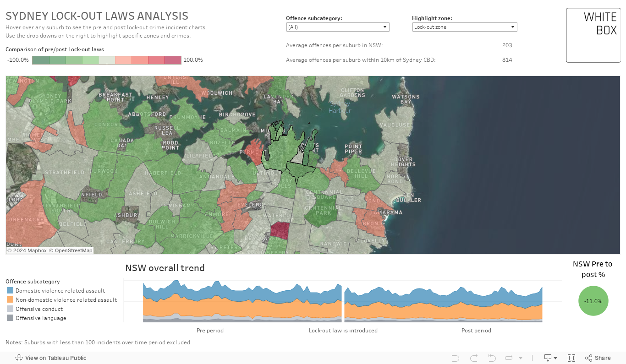Click the Strathfield suburb label
The height and width of the screenshot is (364, 626).
coord(65,173)
